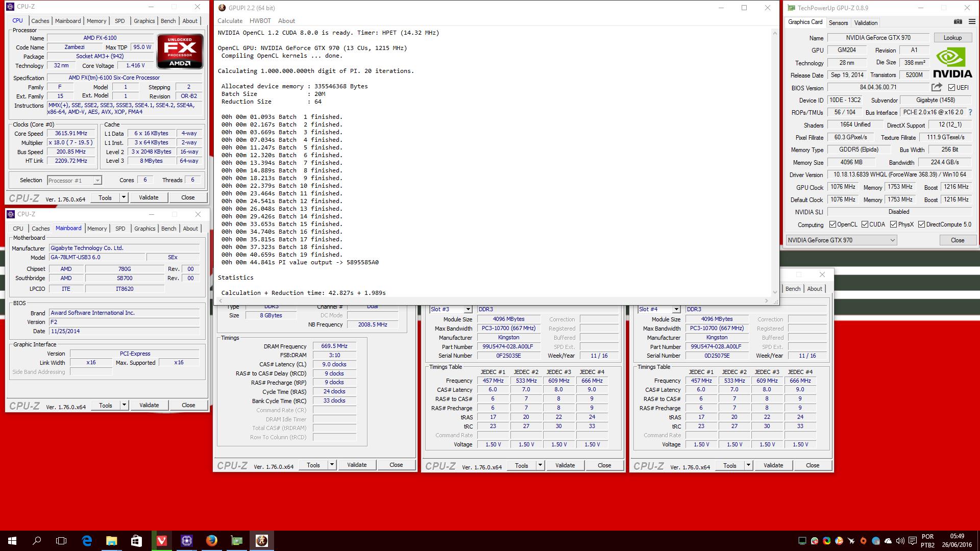
Task: Click Validate in the CPU-Z CPU window
Action: (x=149, y=197)
